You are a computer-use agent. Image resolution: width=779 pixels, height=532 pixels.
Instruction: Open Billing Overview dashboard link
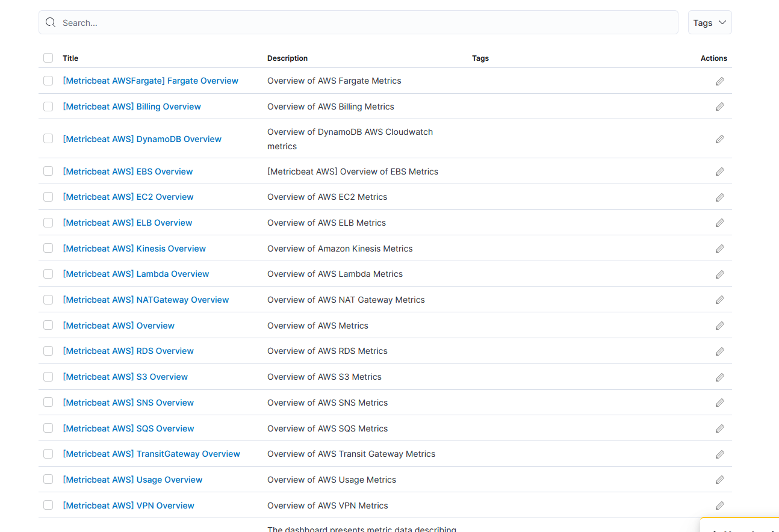(132, 107)
